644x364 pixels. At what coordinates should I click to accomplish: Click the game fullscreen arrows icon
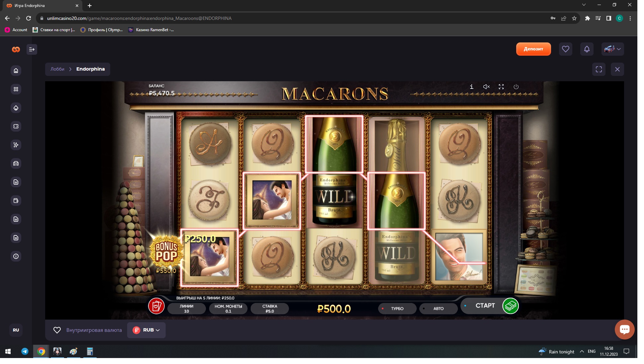tap(501, 87)
